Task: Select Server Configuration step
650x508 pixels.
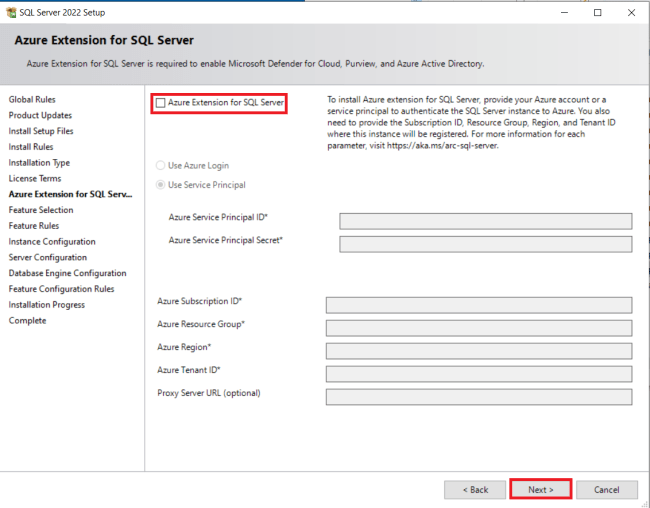Action: click(48, 258)
